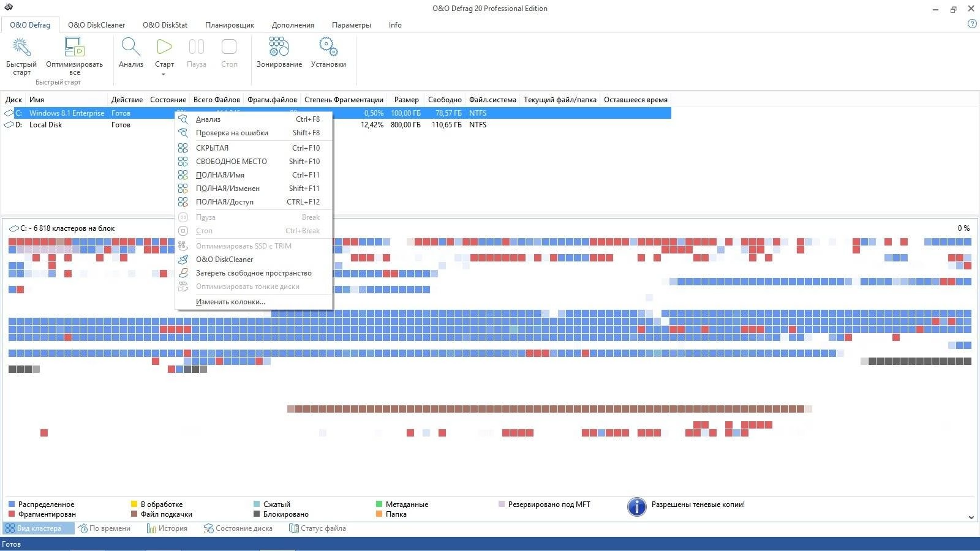
Task: Switch to Вид кластера view
Action: click(39, 528)
